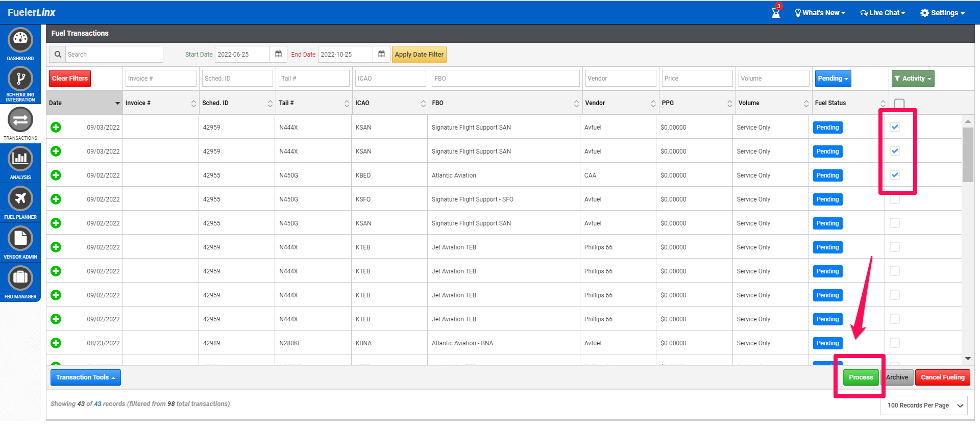Focus the Vendor filter field
The image size is (980, 432).
621,79
